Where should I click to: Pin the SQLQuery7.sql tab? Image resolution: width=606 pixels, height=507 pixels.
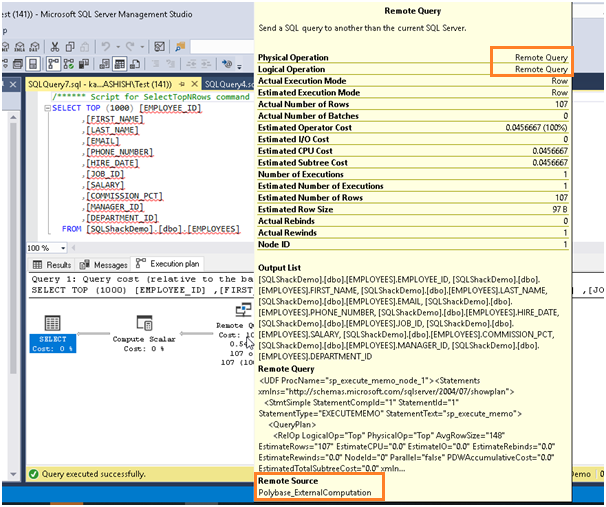click(182, 84)
